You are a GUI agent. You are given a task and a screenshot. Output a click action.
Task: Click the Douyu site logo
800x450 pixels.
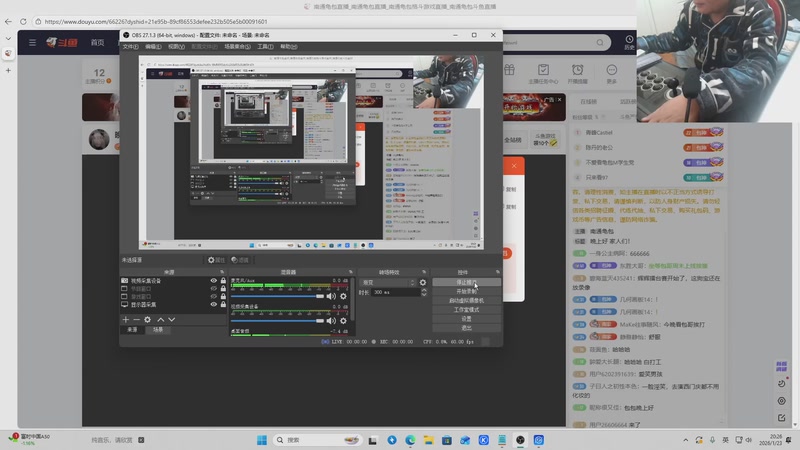pyautogui.click(x=62, y=42)
